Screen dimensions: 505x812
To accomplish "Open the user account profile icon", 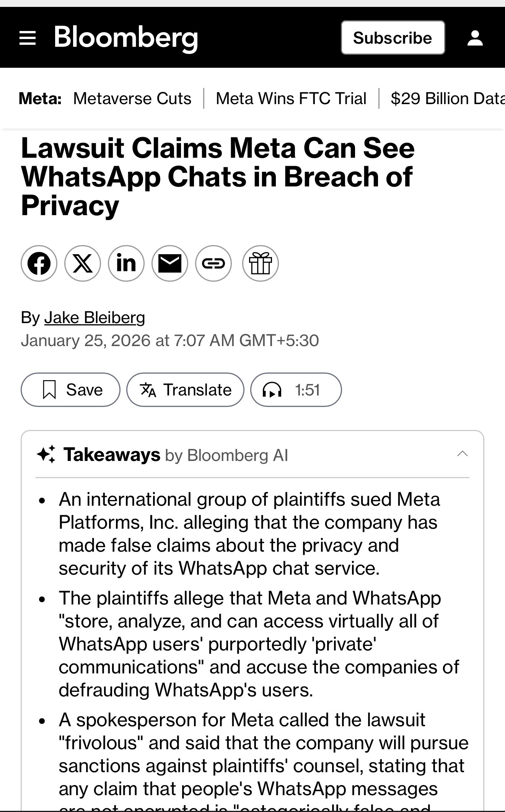I will tap(475, 38).
